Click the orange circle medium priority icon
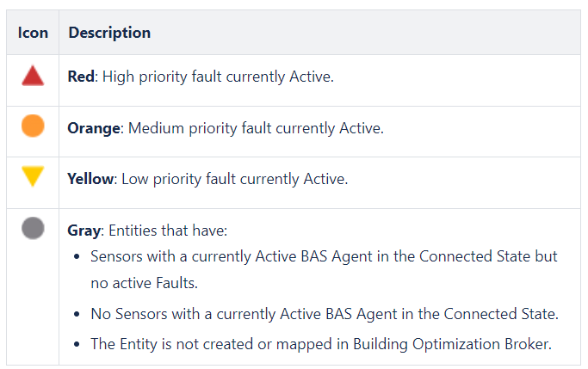This screenshot has width=588, height=369. point(33,127)
